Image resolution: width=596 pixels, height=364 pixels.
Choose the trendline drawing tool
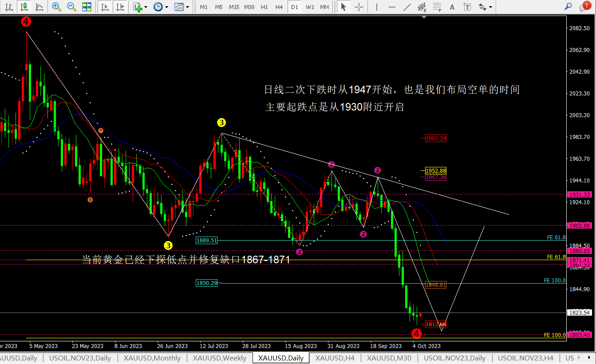pyautogui.click(x=407, y=7)
